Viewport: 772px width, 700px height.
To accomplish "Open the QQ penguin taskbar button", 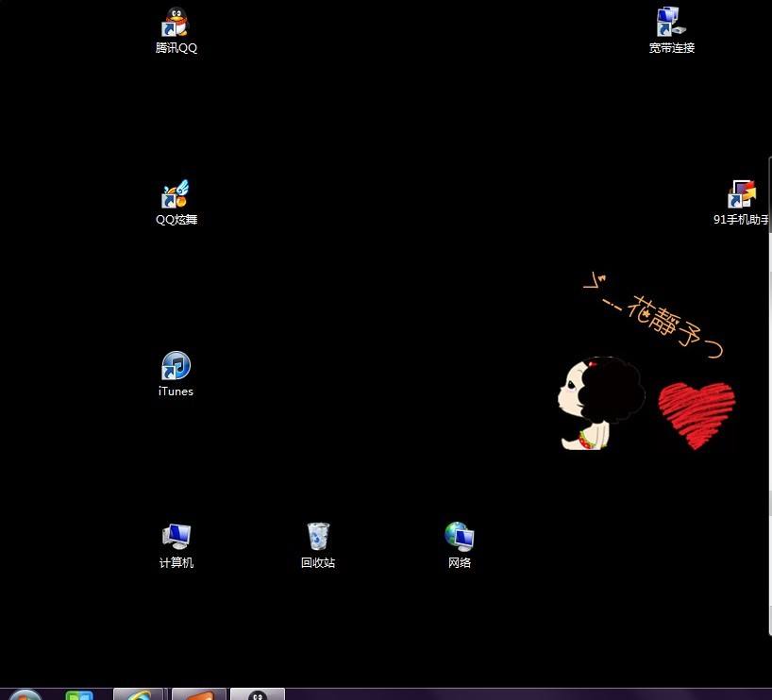I will click(x=258, y=694).
